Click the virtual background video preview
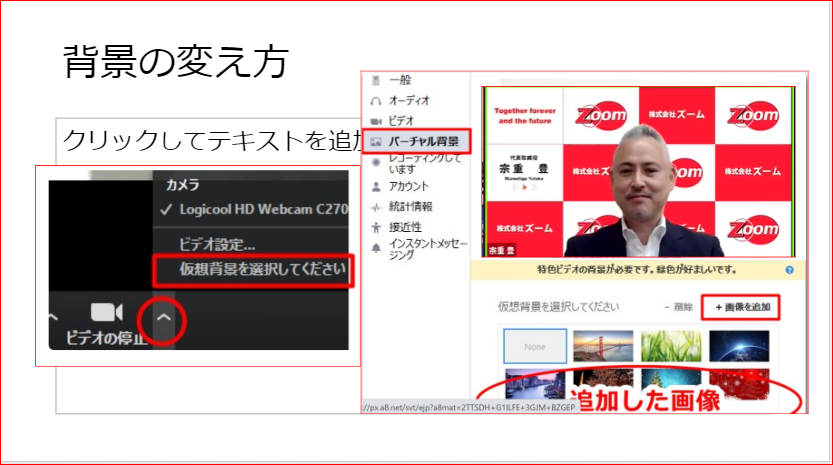This screenshot has height=465, width=833. (x=638, y=172)
